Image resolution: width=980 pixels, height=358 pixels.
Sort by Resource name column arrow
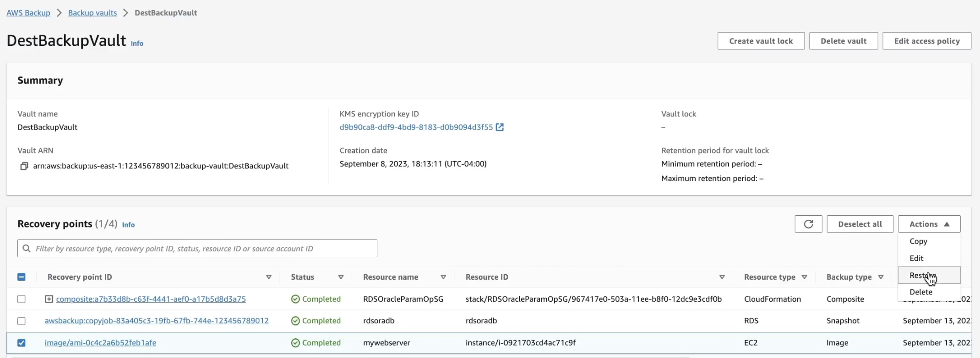(x=443, y=277)
